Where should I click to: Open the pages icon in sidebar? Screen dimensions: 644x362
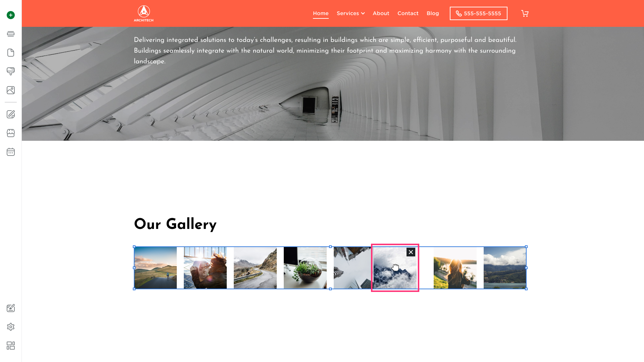[11, 53]
